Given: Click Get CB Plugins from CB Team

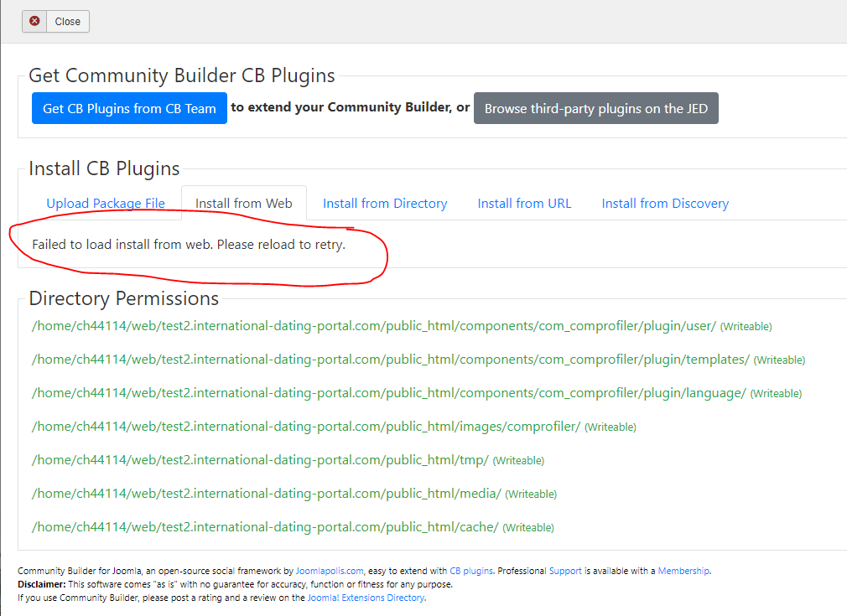Looking at the screenshot, I should 129,108.
